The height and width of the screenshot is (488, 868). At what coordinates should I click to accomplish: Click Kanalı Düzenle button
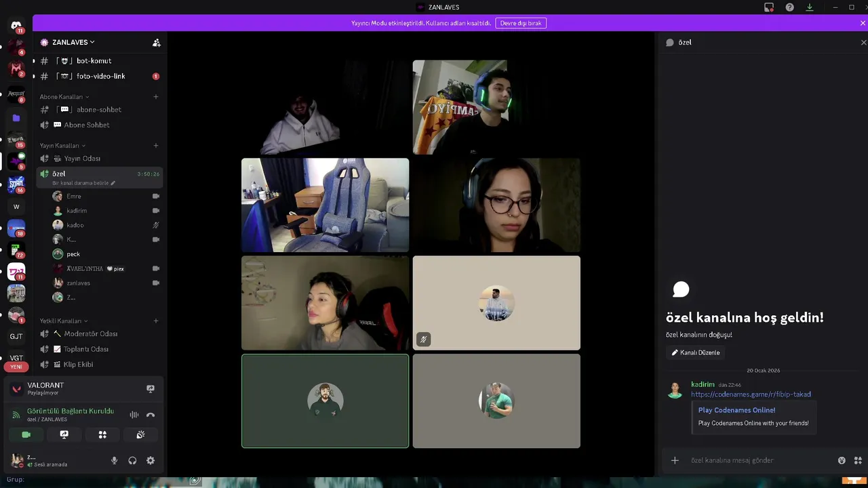coord(695,352)
